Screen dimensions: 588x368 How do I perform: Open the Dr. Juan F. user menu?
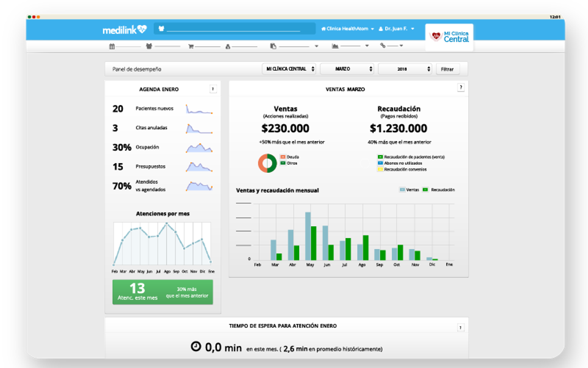pos(396,29)
